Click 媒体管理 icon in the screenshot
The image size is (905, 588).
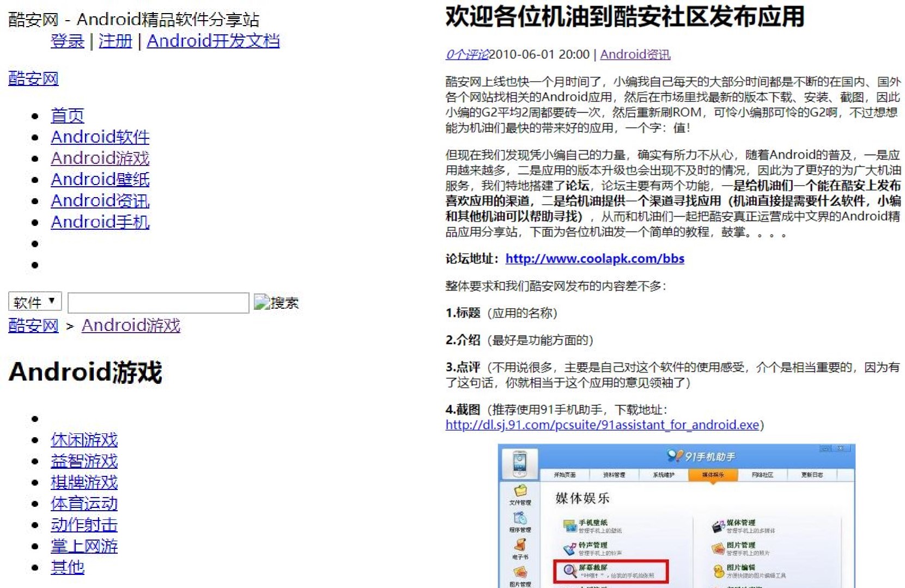[718, 526]
